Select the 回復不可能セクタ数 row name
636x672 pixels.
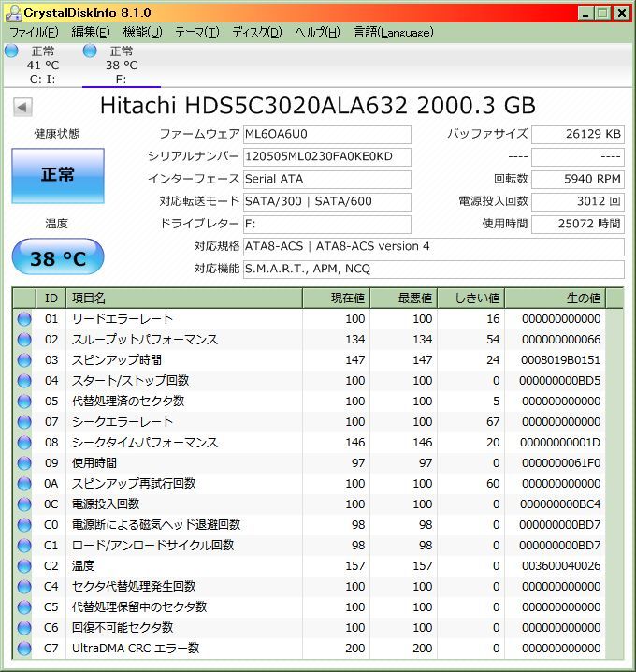point(123,627)
